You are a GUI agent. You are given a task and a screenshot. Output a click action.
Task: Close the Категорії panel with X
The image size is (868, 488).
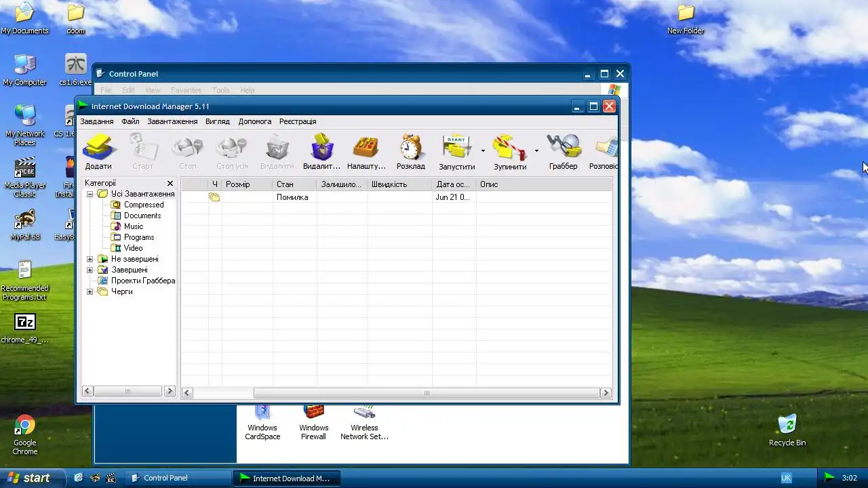[170, 183]
